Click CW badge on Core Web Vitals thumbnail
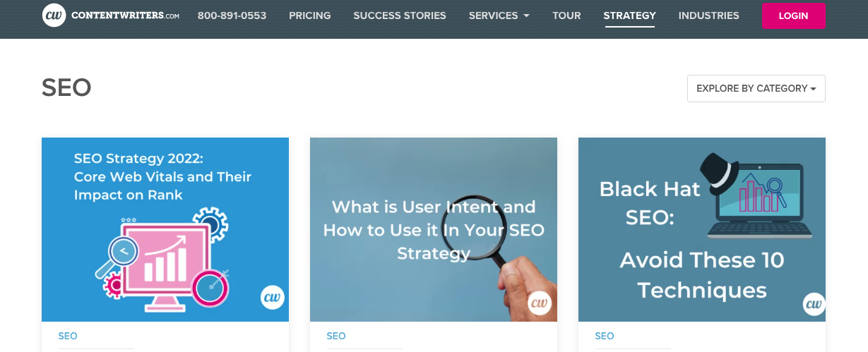Screen dimensions: 868x352 (x=272, y=298)
